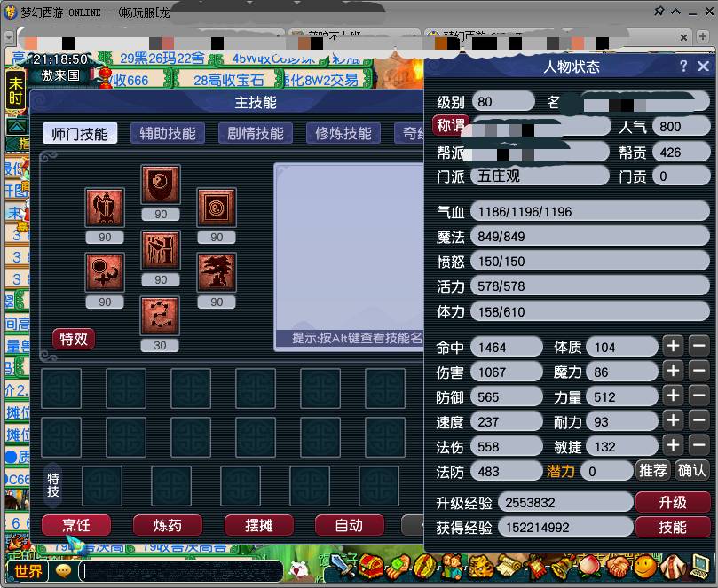Click the 自动 button

tap(350, 525)
